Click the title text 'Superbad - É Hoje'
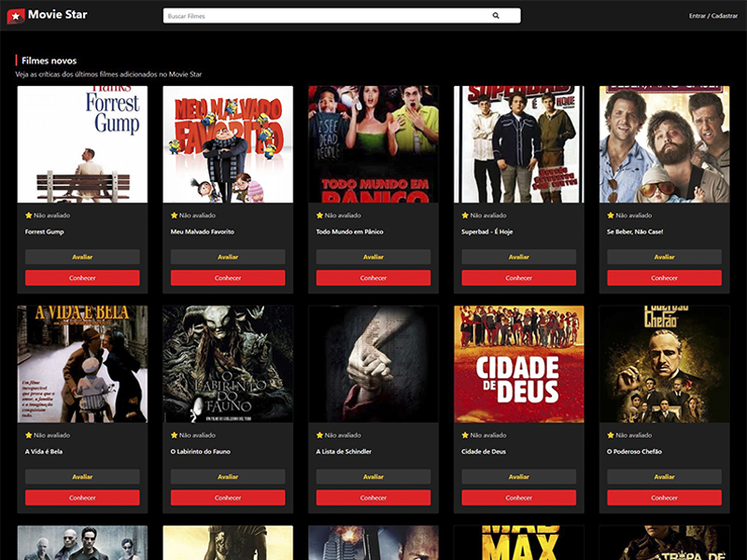This screenshot has height=560, width=747. coord(486,231)
